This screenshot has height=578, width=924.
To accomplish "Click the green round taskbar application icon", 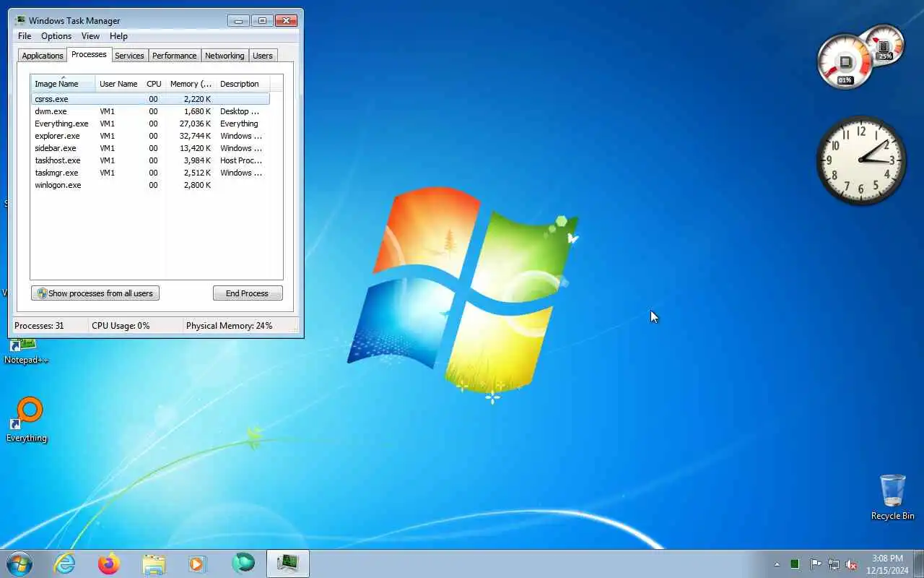I will (243, 564).
